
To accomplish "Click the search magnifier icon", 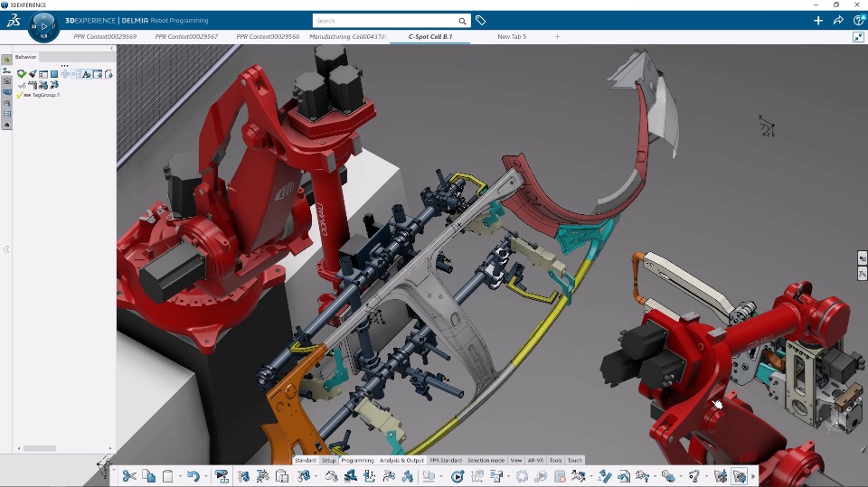I will point(462,21).
